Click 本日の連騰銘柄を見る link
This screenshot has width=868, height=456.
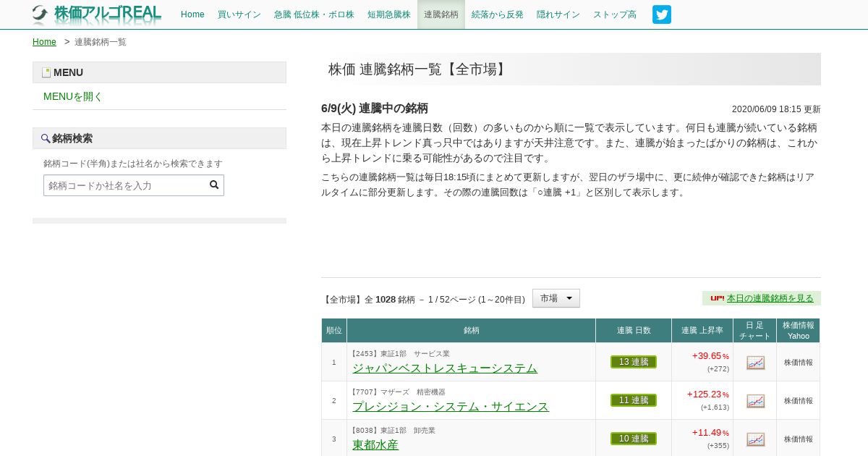click(770, 298)
